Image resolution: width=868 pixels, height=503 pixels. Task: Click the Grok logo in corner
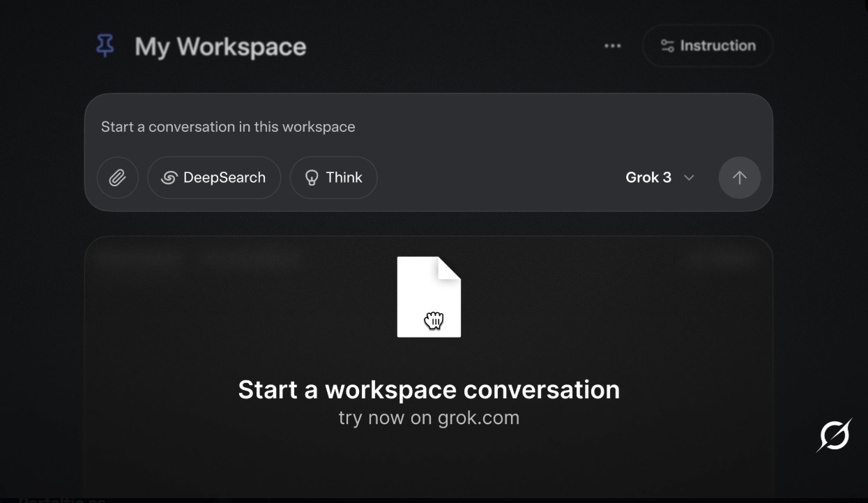click(x=834, y=436)
